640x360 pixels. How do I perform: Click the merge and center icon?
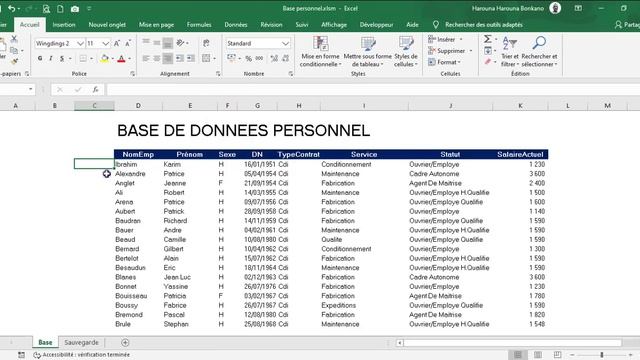207,58
